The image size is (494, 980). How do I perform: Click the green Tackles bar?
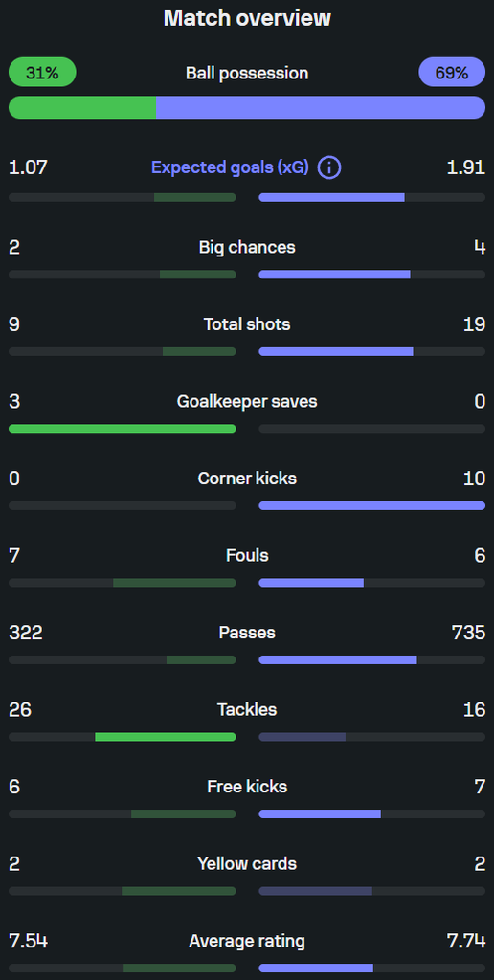click(x=166, y=737)
